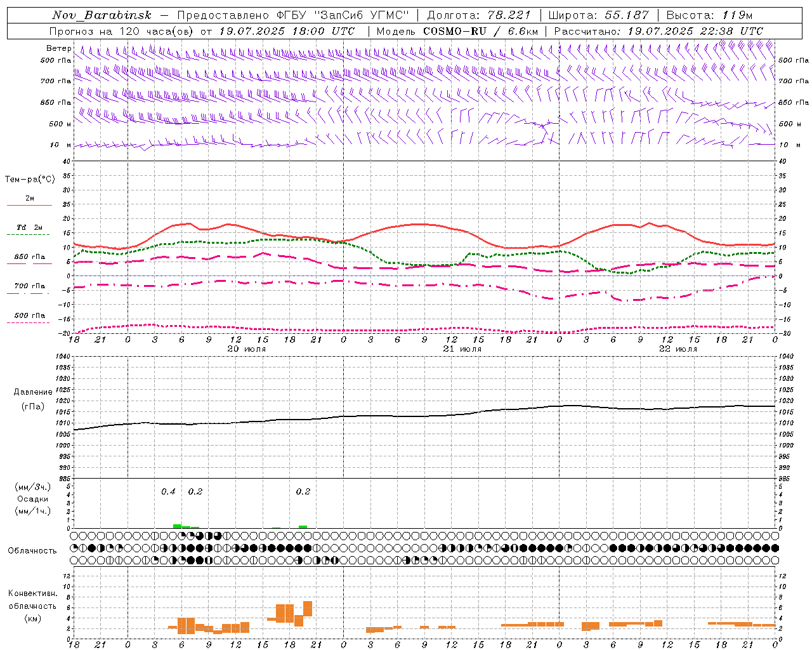812x650 pixels.
Task: Click the longitude value Долгота: 78.221
Action: 479,15
